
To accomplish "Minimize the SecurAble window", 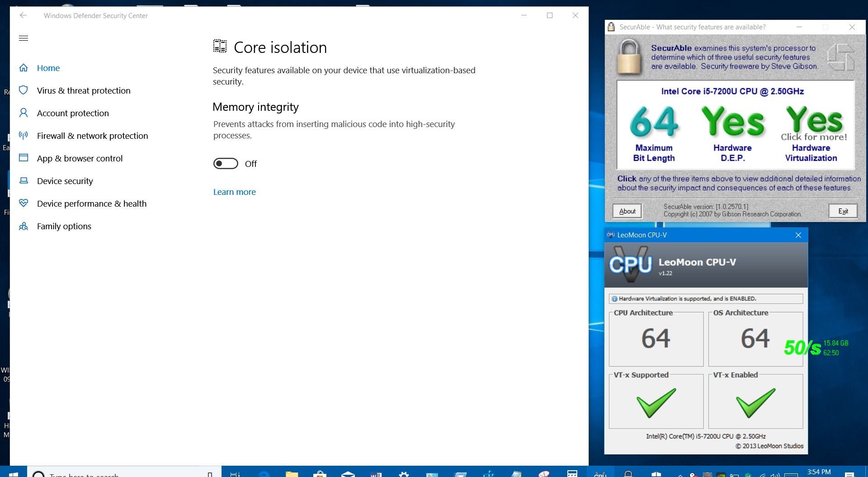I will click(x=799, y=27).
